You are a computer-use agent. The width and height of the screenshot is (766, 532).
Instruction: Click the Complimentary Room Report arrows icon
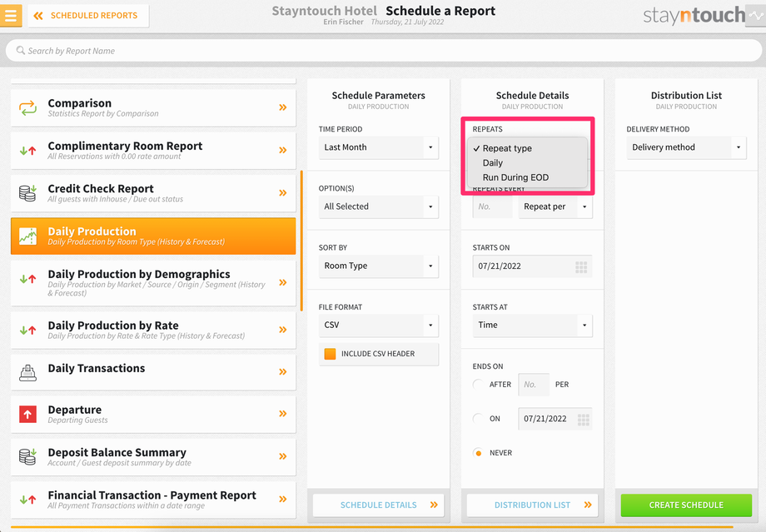[x=27, y=151]
